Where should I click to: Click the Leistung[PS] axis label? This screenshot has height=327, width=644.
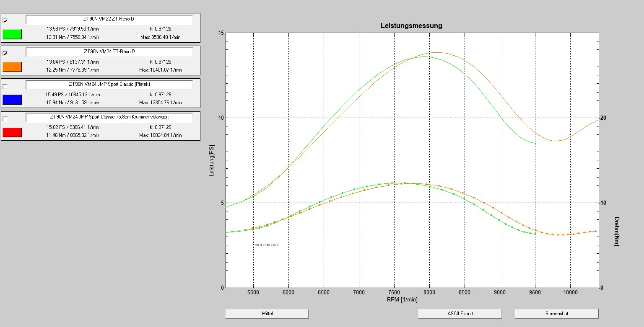(212, 160)
